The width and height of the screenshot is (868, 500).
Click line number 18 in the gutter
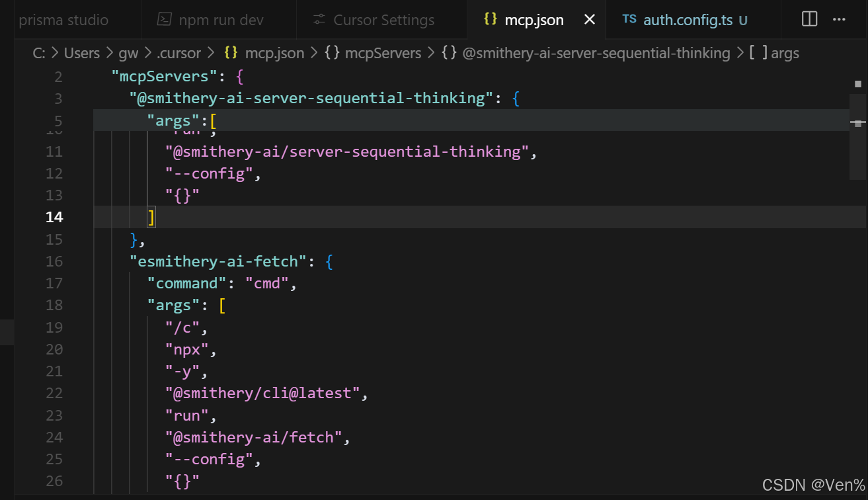[x=54, y=305]
